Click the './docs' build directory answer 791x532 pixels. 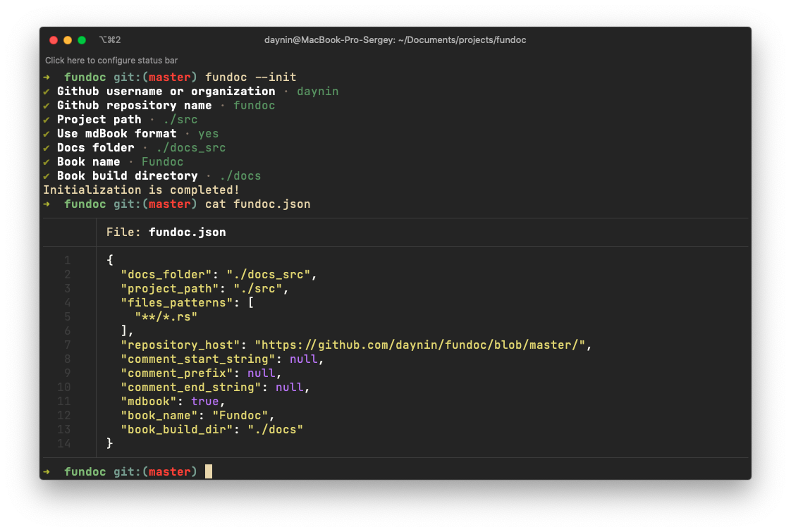click(x=240, y=176)
